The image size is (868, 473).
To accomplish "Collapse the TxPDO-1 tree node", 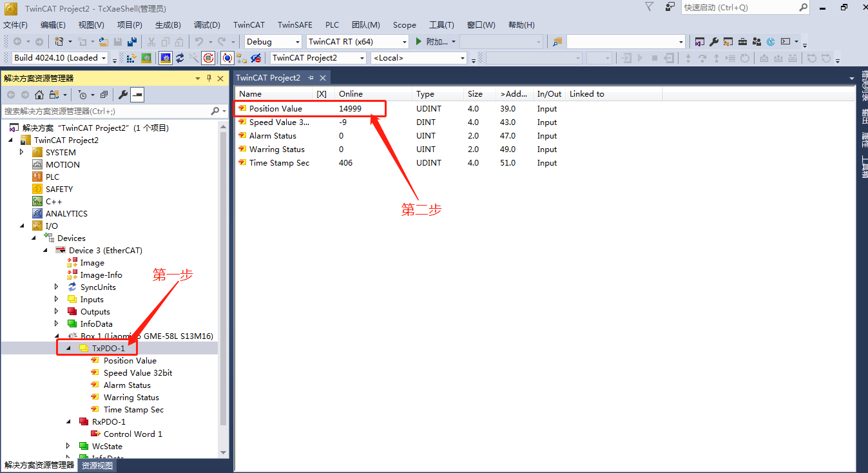I will tap(69, 348).
